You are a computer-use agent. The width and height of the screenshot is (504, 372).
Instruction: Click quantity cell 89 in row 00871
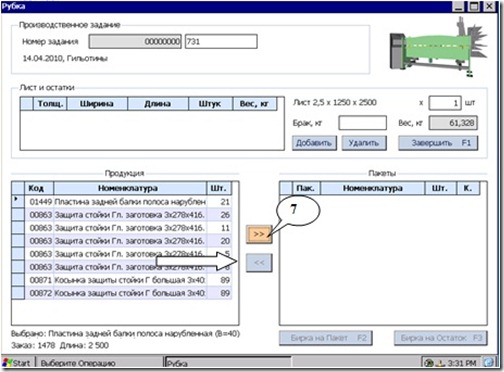[219, 280]
